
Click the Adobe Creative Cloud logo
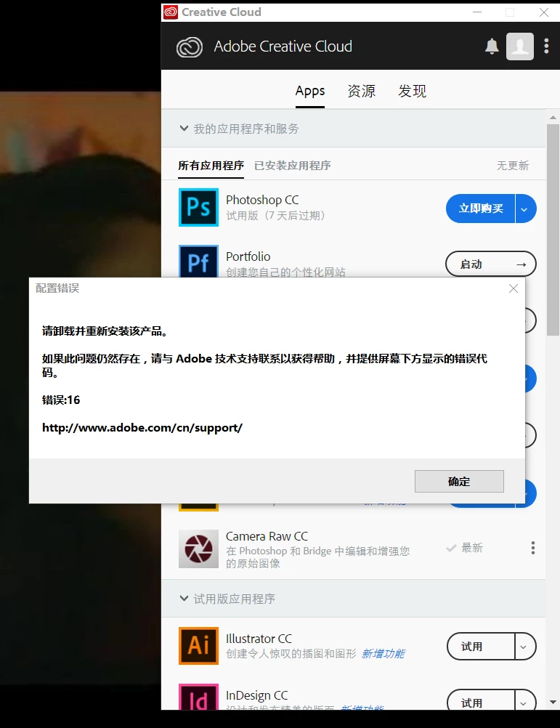(x=190, y=47)
